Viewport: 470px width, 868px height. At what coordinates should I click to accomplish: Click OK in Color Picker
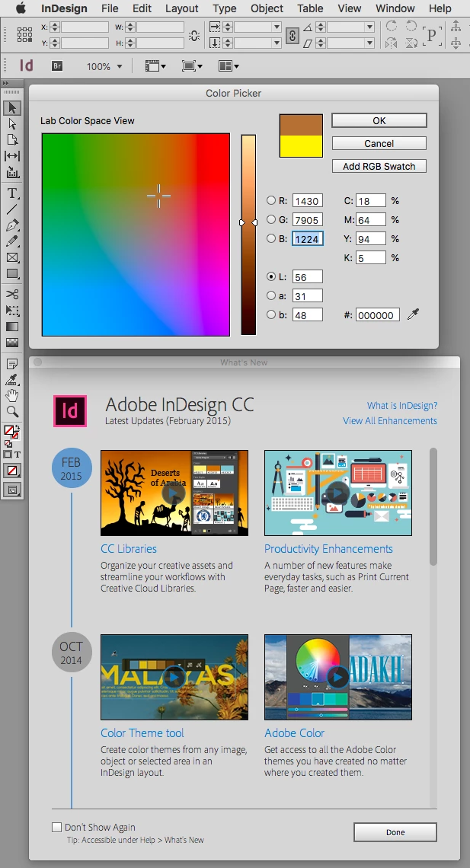point(379,120)
